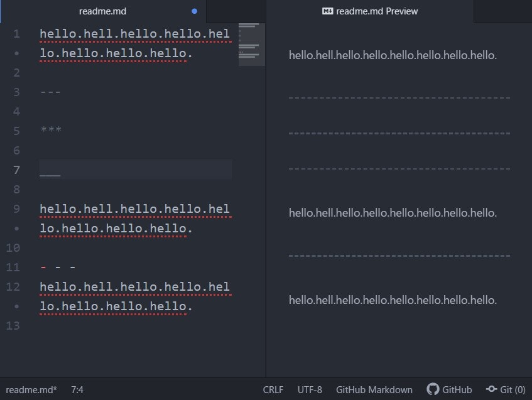This screenshot has height=400, width=532.
Task: Click line number 12 in the gutter
Action: (13, 287)
